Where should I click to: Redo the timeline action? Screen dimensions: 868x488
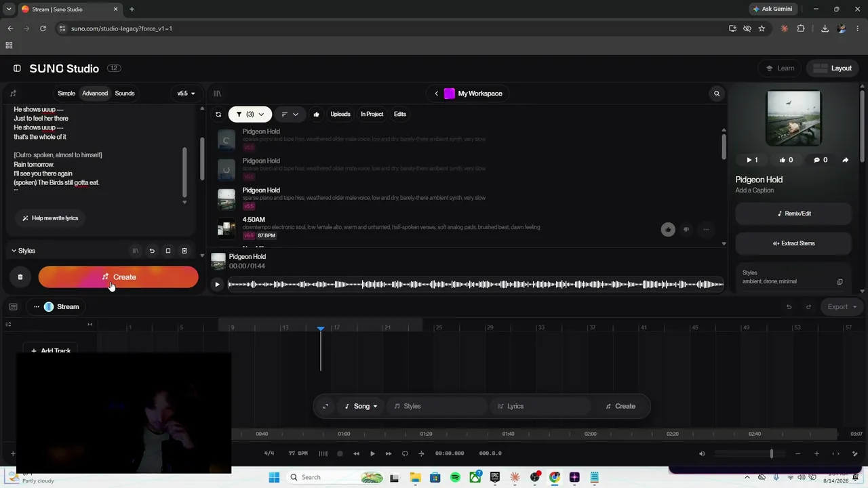[808, 307]
